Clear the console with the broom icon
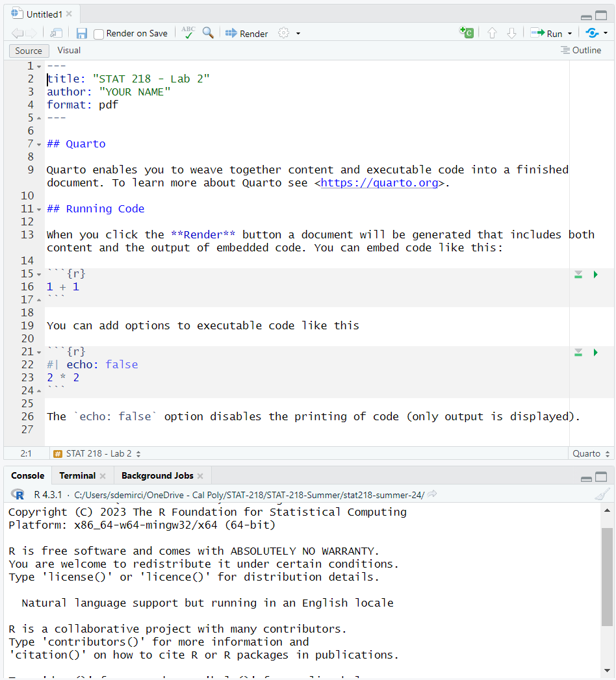 pyautogui.click(x=602, y=495)
